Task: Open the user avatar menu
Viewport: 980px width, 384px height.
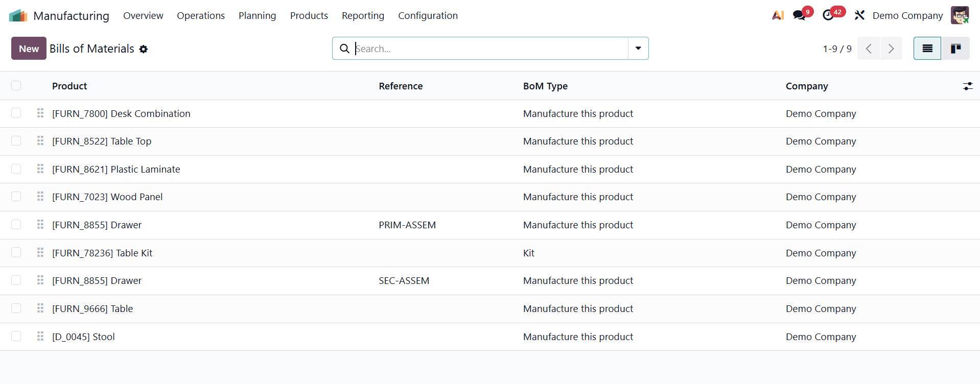Action: 960,15
